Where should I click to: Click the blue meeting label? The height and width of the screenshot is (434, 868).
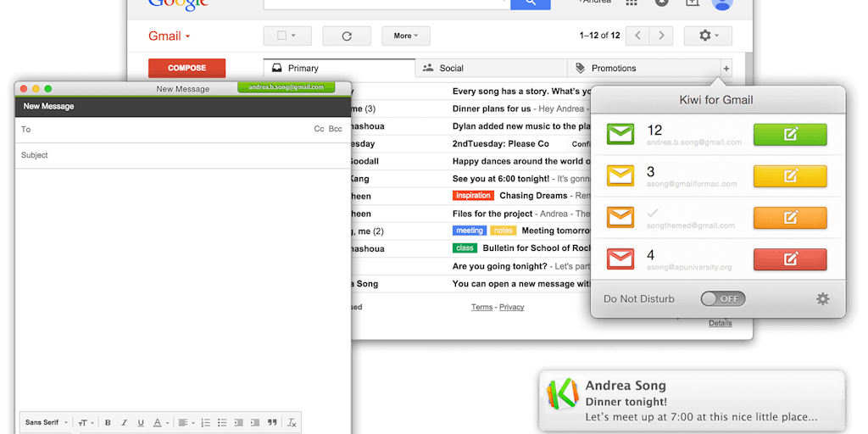coord(469,231)
